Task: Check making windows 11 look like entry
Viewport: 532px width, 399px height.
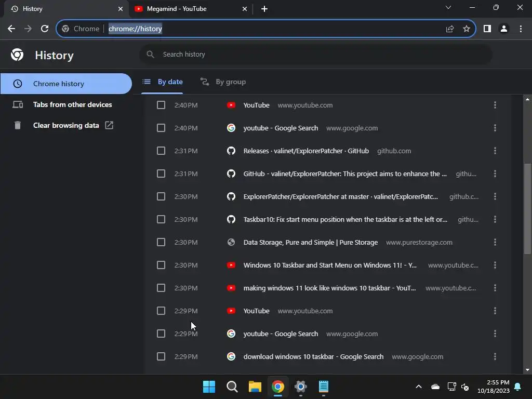Action: tap(161, 288)
